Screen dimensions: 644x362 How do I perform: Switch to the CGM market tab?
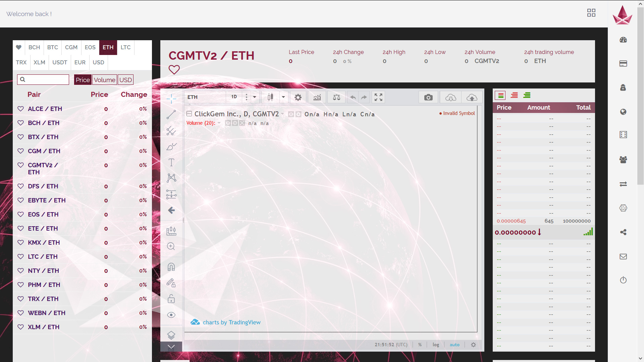(x=71, y=47)
